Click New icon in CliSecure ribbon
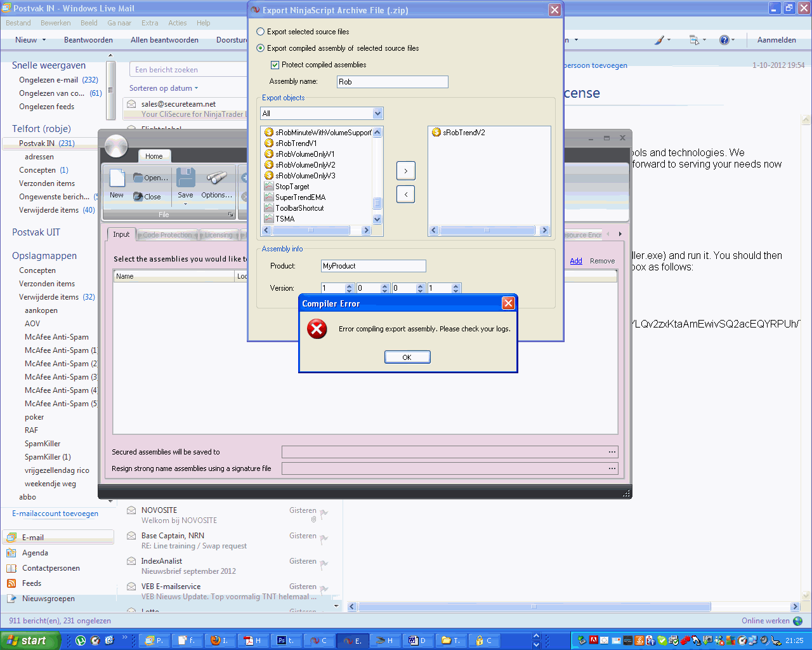The height and width of the screenshot is (650, 812). 117,178
